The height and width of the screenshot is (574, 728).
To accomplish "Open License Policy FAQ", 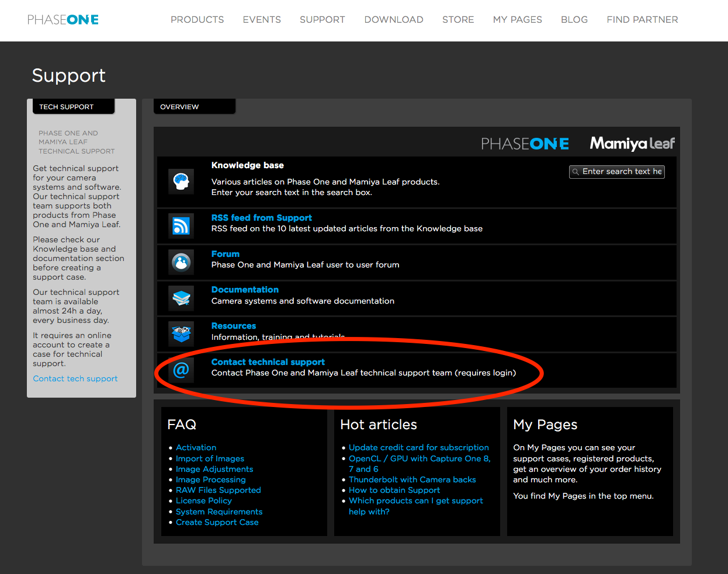I will click(x=204, y=500).
